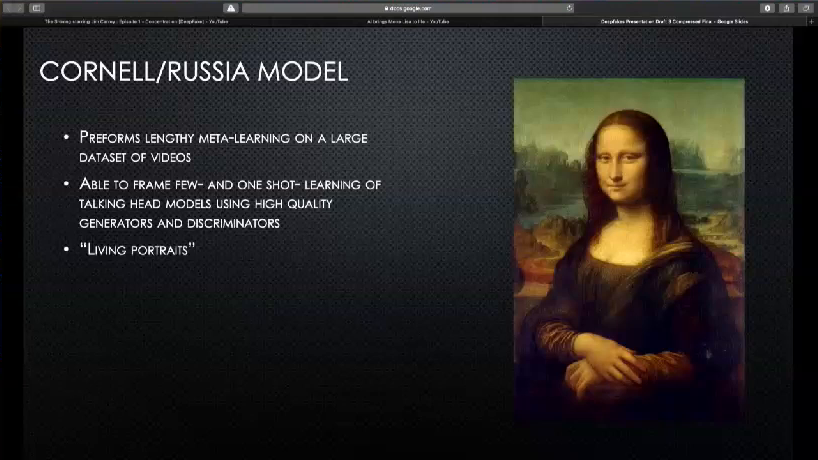
Task: Click the reload page icon in address bar
Action: (569, 8)
